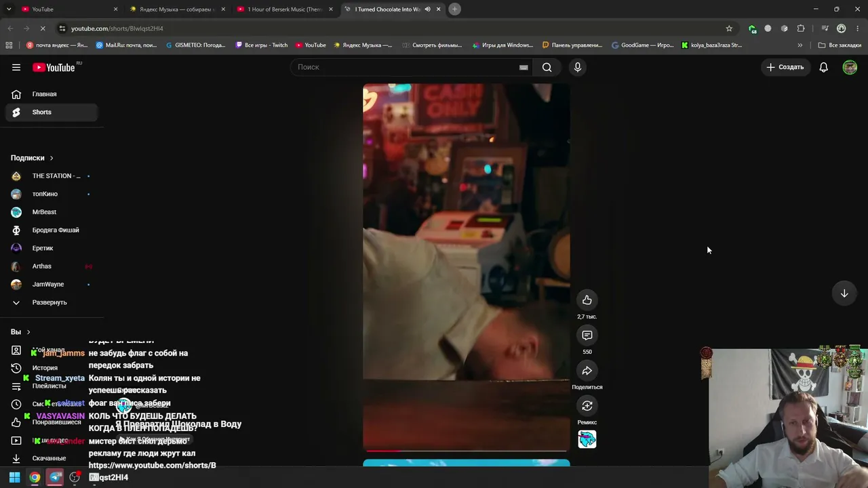
Task: Open the Arthas subscription
Action: pyautogui.click(x=52, y=266)
